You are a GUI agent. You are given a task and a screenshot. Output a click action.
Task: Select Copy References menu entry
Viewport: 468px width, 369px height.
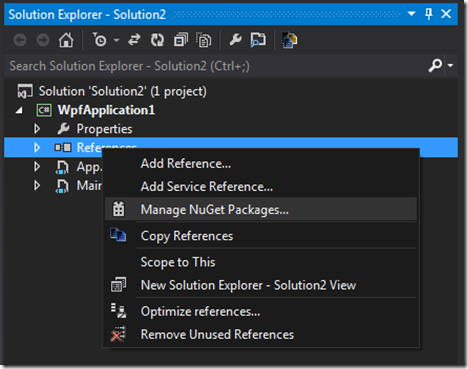click(261, 236)
